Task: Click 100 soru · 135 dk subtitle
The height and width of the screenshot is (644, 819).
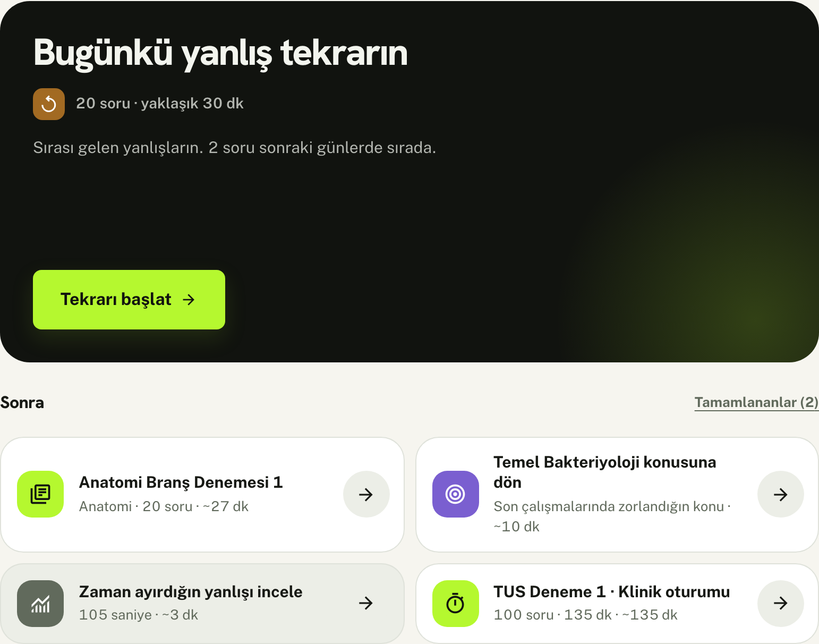Action: [x=585, y=615]
